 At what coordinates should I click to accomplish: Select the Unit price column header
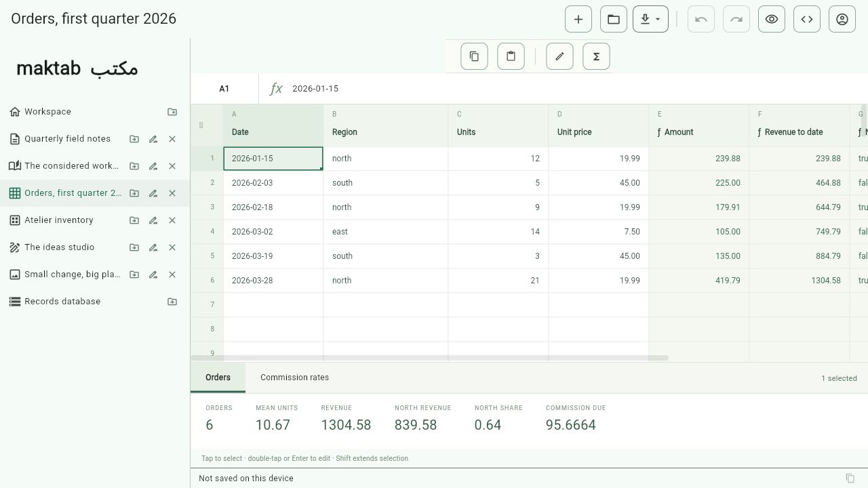click(599, 125)
